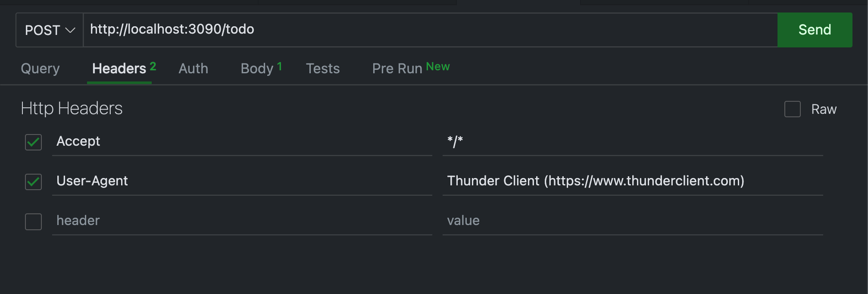
Task: Open the Auth tab
Action: coord(193,69)
